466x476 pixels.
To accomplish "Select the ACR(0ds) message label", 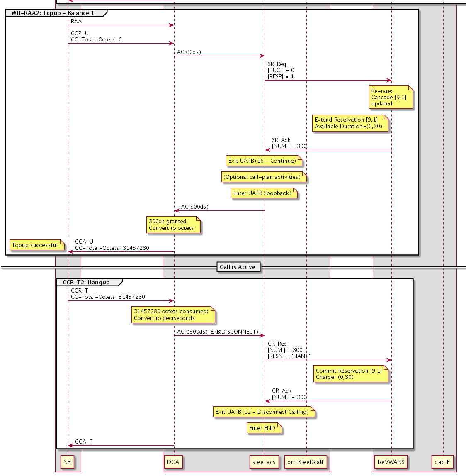I will click(189, 52).
